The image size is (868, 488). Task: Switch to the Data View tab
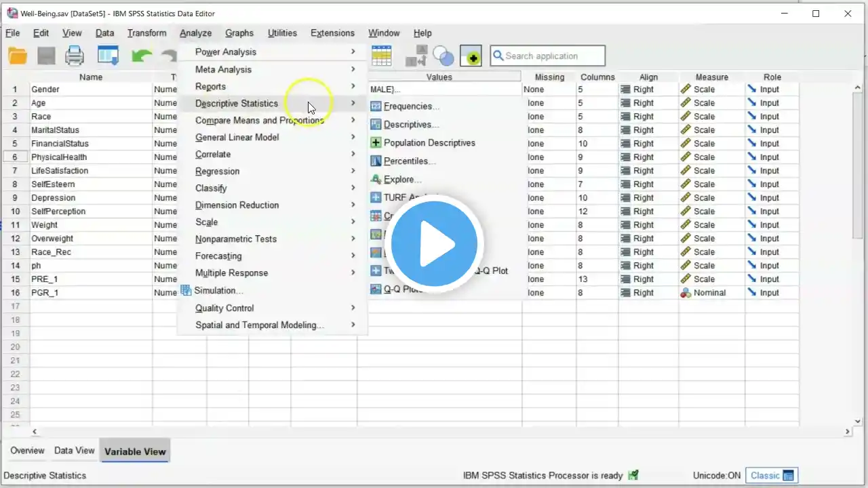[x=74, y=451]
